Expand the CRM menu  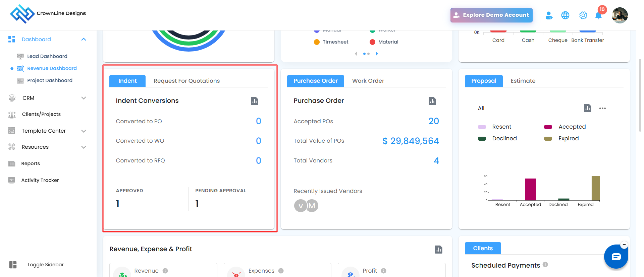point(84,98)
